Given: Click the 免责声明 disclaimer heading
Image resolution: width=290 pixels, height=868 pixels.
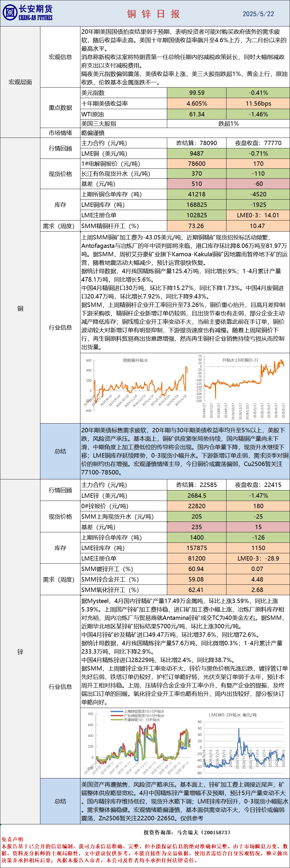Looking at the screenshot, I should (x=12, y=839).
